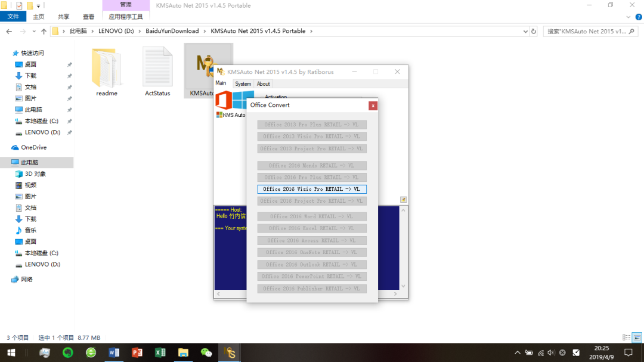Click KMSAuto log vertical scrollbar down arrow
The image size is (644, 362).
point(403,286)
